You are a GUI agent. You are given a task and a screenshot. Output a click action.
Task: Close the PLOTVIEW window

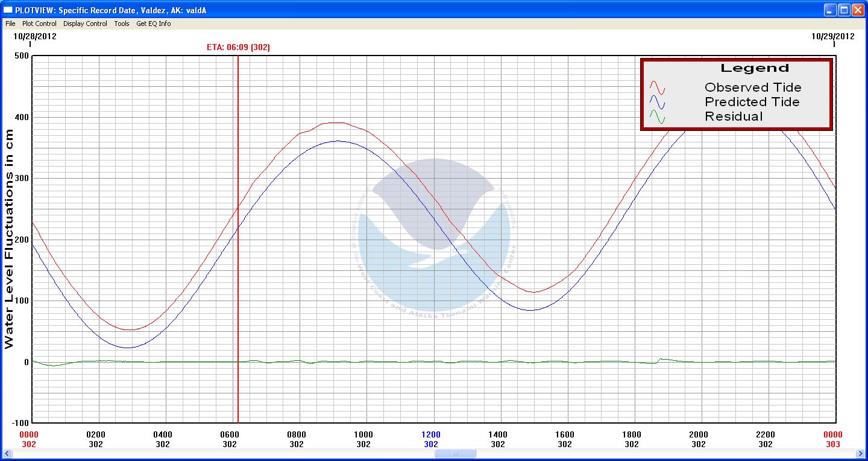[x=858, y=10]
